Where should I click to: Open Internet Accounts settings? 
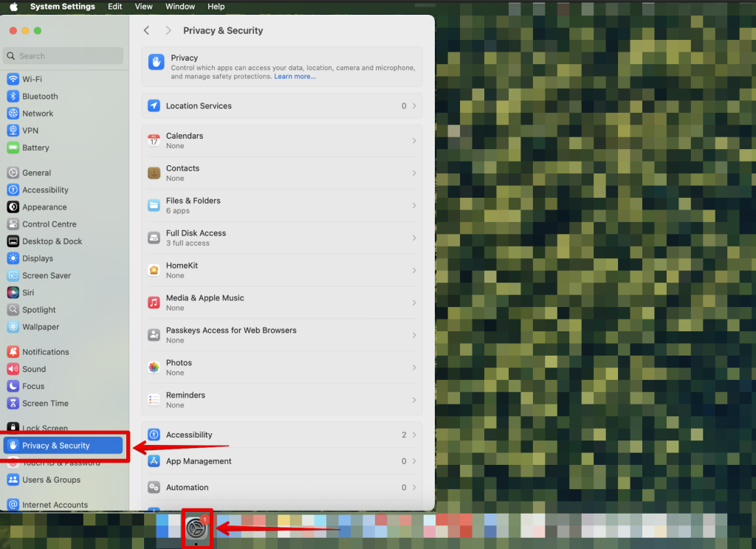pos(63,505)
